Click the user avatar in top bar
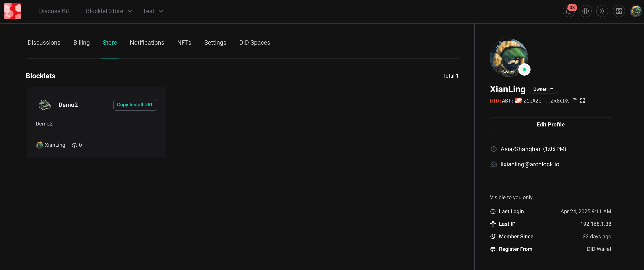This screenshot has width=644, height=270. pyautogui.click(x=635, y=11)
